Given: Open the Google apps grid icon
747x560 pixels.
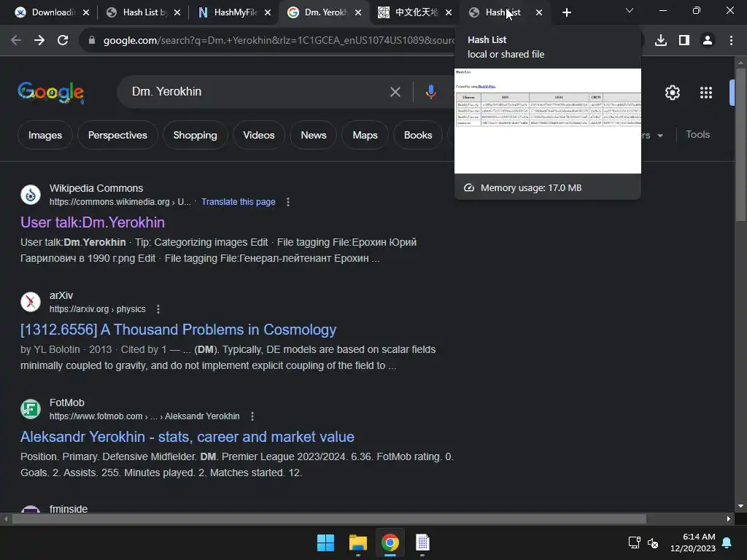Looking at the screenshot, I should click(x=706, y=93).
